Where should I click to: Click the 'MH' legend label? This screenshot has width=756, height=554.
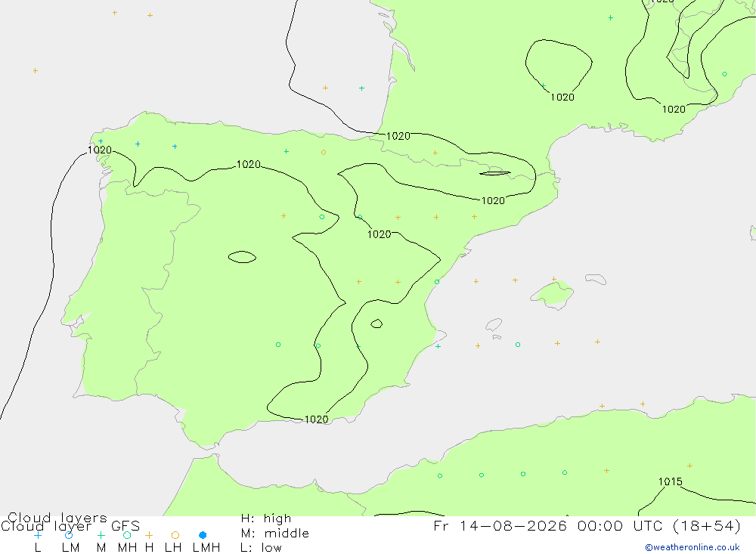coord(127,548)
